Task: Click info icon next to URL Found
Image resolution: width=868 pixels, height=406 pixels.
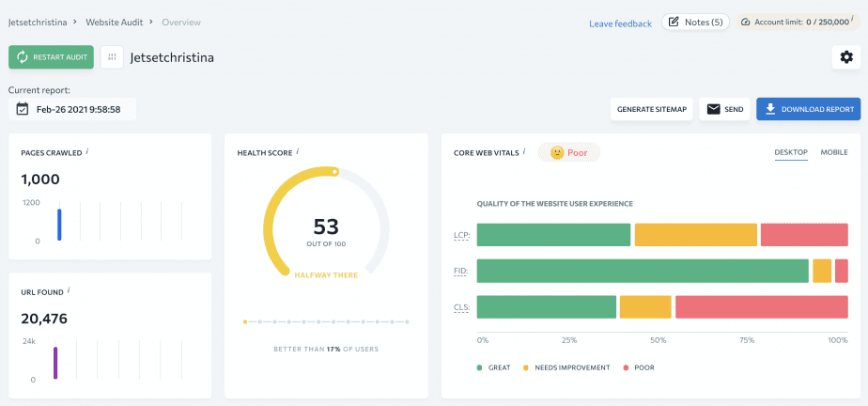Action: tap(69, 290)
